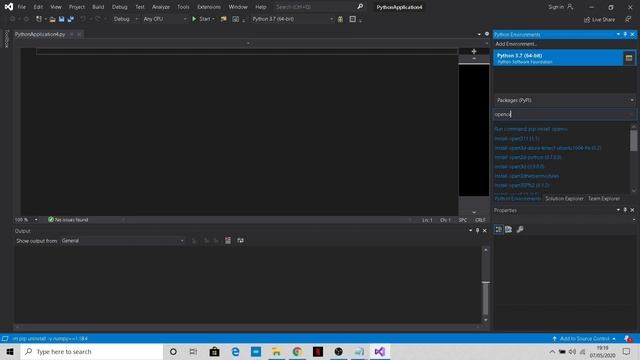The height and width of the screenshot is (360, 640).
Task: Click the Redo arrow in the toolbar
Action: (98, 19)
